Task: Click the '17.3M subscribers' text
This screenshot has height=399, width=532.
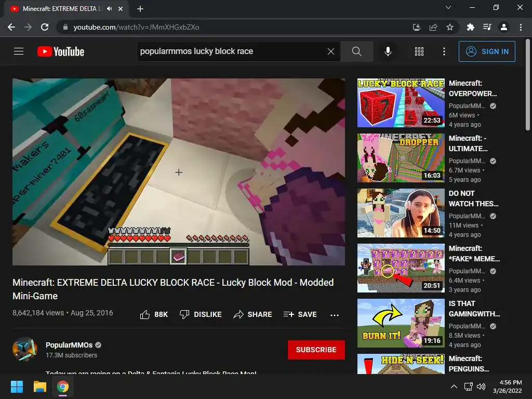Action: pos(71,355)
